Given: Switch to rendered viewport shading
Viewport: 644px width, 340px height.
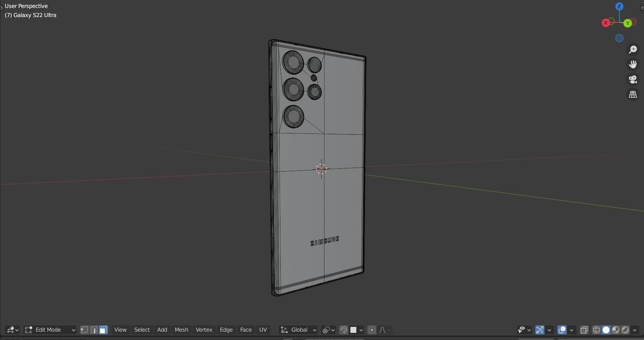Looking at the screenshot, I should click(625, 330).
